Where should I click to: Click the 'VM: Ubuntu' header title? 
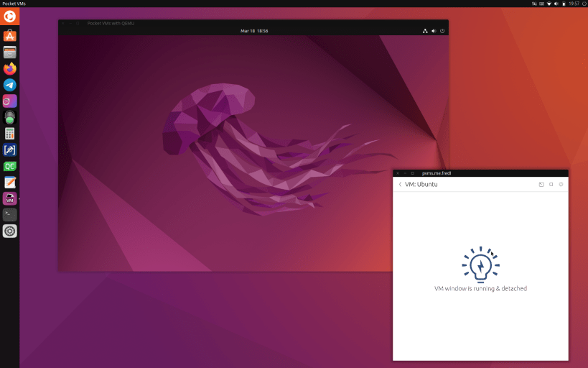coord(421,185)
